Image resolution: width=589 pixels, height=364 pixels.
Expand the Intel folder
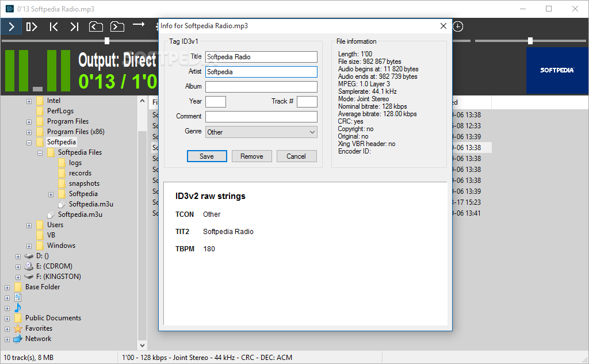click(29, 101)
